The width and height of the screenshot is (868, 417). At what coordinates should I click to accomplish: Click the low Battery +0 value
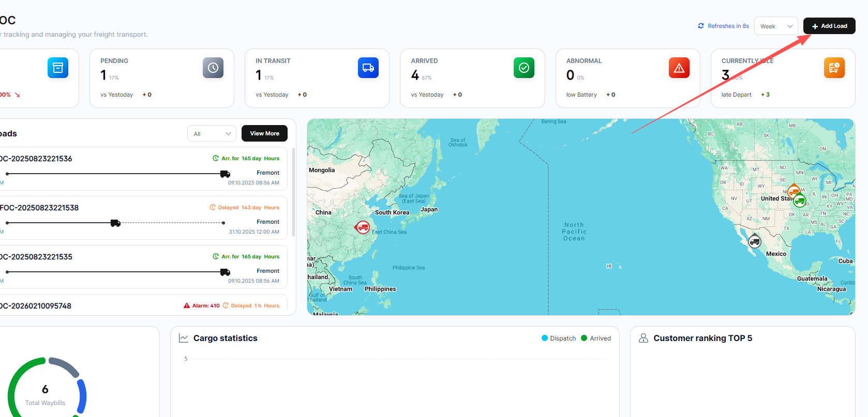click(x=610, y=95)
